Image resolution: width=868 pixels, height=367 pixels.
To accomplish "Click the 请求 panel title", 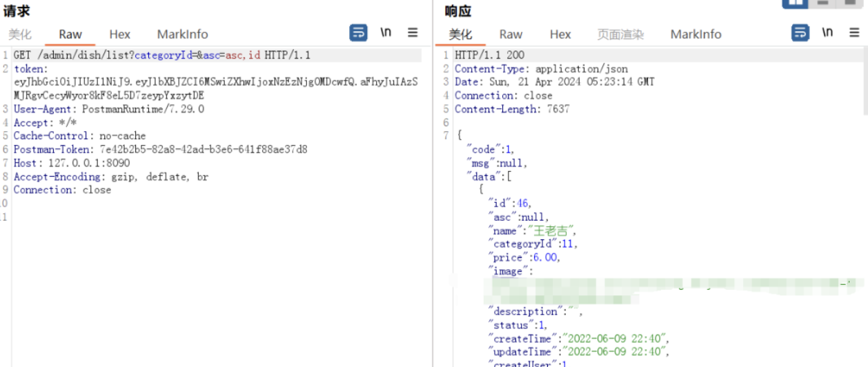I will (x=16, y=10).
